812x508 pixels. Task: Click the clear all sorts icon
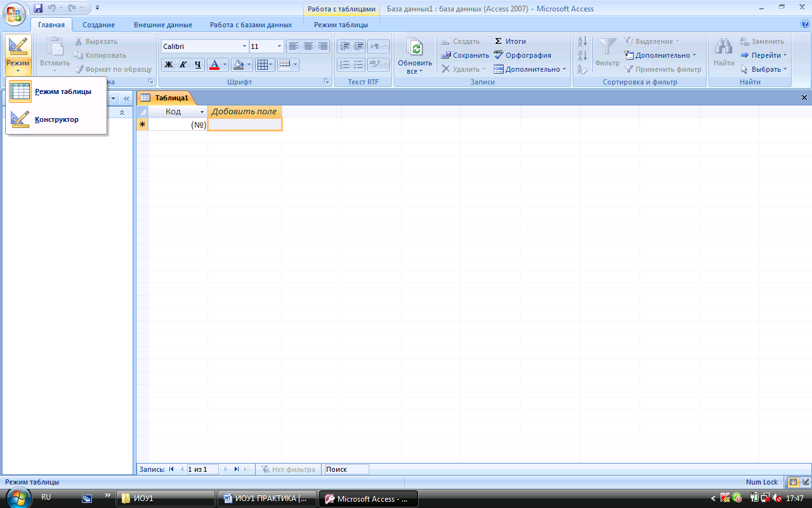(x=582, y=69)
